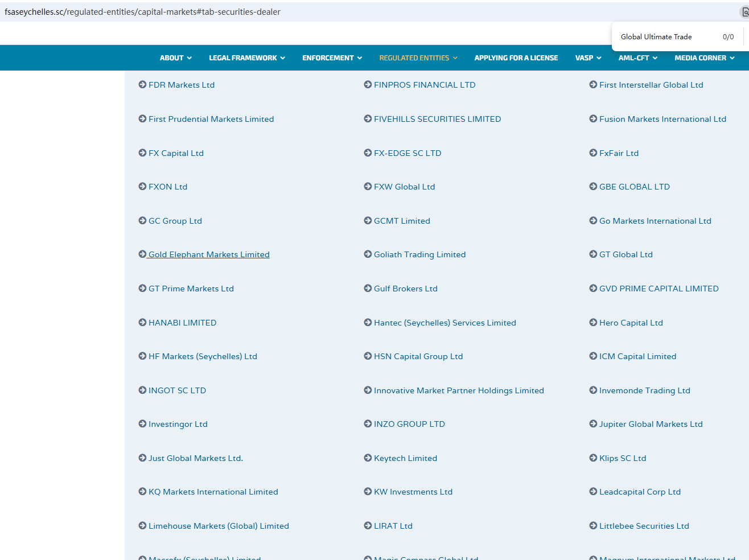Select FXW Global Ltd link
Viewport: 749px width, 560px height.
(x=404, y=187)
